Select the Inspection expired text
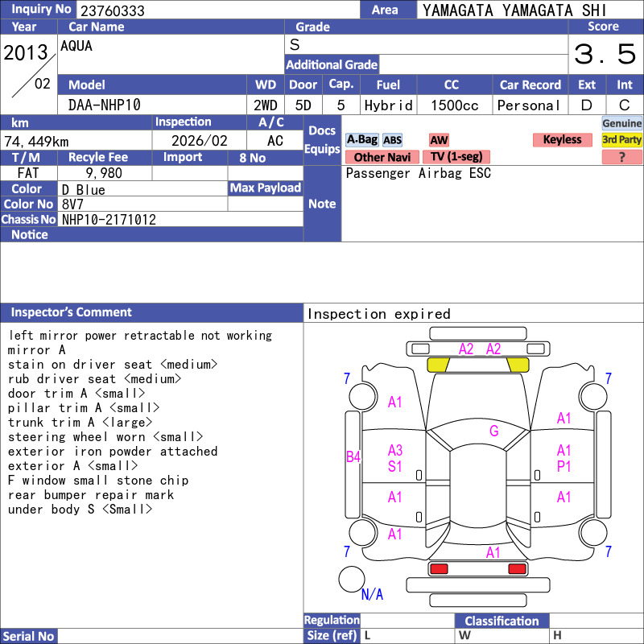This screenshot has height=644, width=644. tap(378, 314)
